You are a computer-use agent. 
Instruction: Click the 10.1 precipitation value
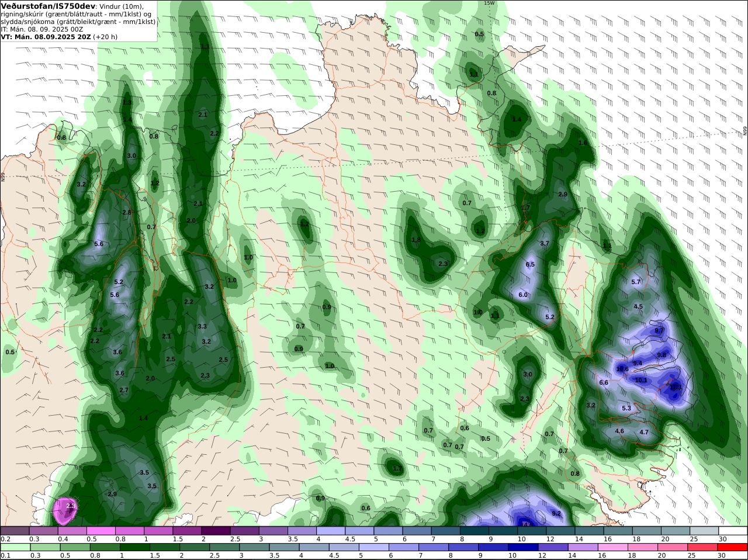point(641,380)
